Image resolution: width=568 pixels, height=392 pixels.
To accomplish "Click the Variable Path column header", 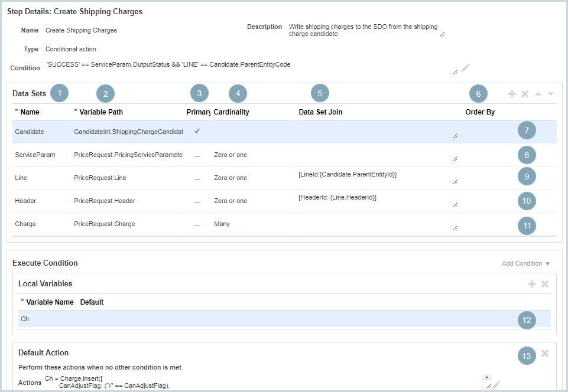I will pyautogui.click(x=101, y=112).
